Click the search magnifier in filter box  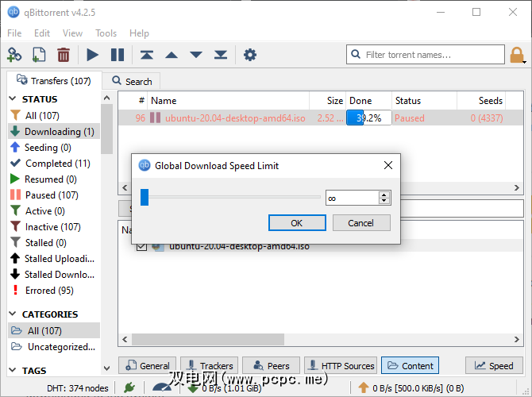[x=356, y=54]
